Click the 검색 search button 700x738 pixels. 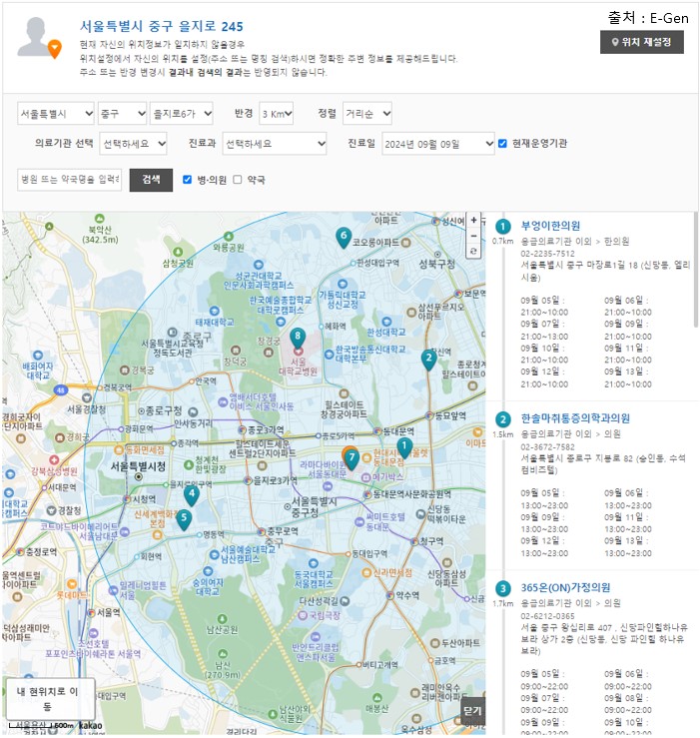click(151, 180)
